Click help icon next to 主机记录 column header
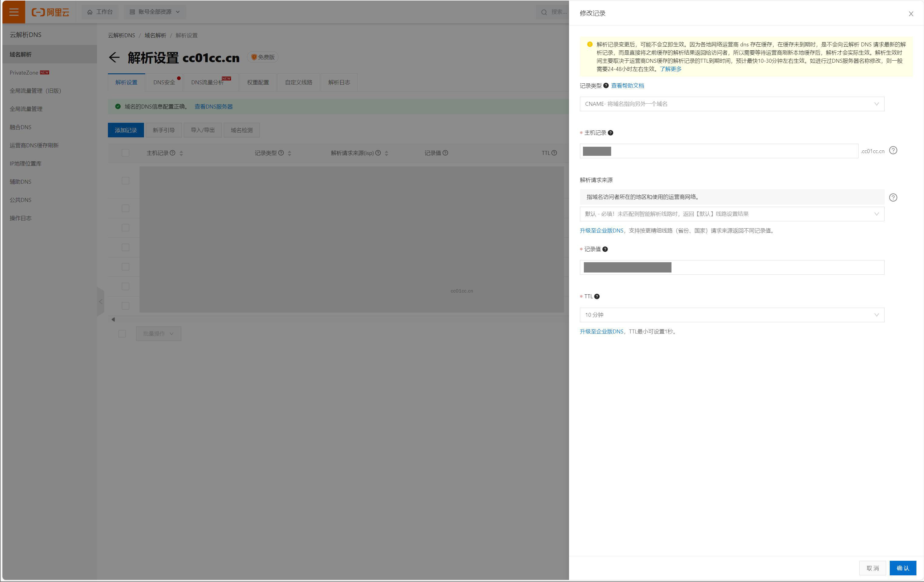This screenshot has height=582, width=924. [x=172, y=153]
